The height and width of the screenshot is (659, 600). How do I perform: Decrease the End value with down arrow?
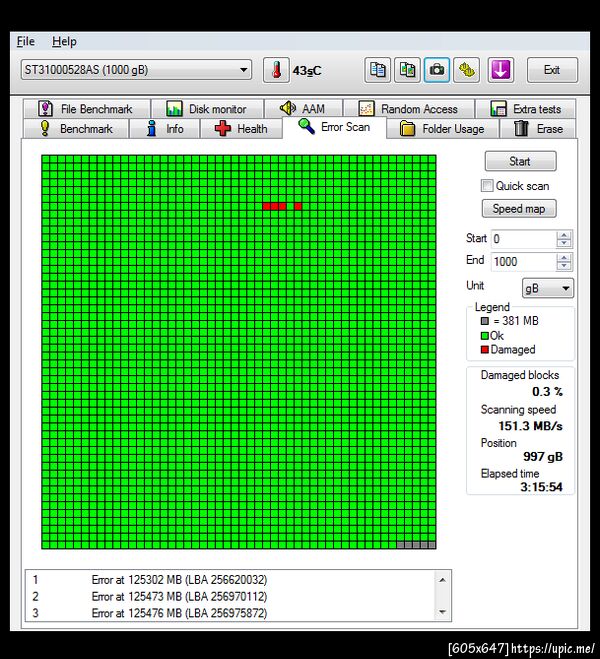564,266
